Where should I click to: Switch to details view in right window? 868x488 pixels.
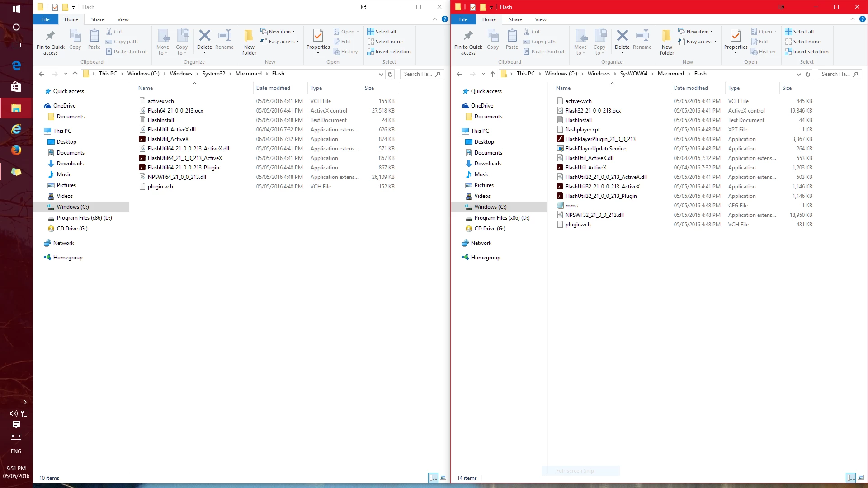click(x=851, y=478)
